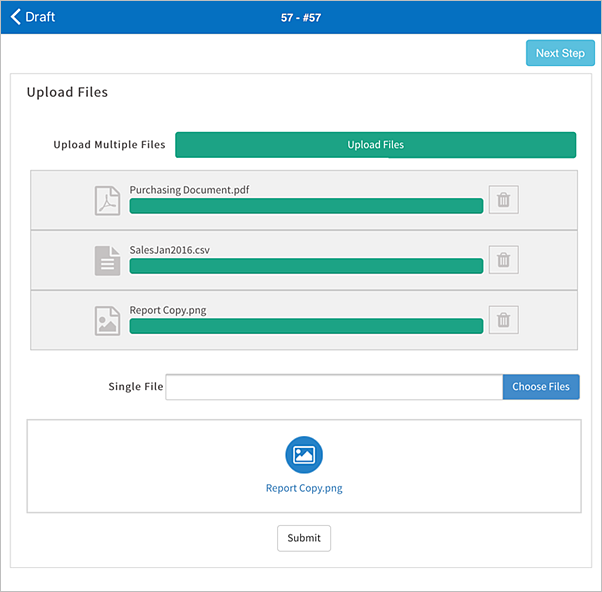Image resolution: width=602 pixels, height=592 pixels.
Task: Click the grey image icon for Report Copy.png
Action: [x=107, y=320]
